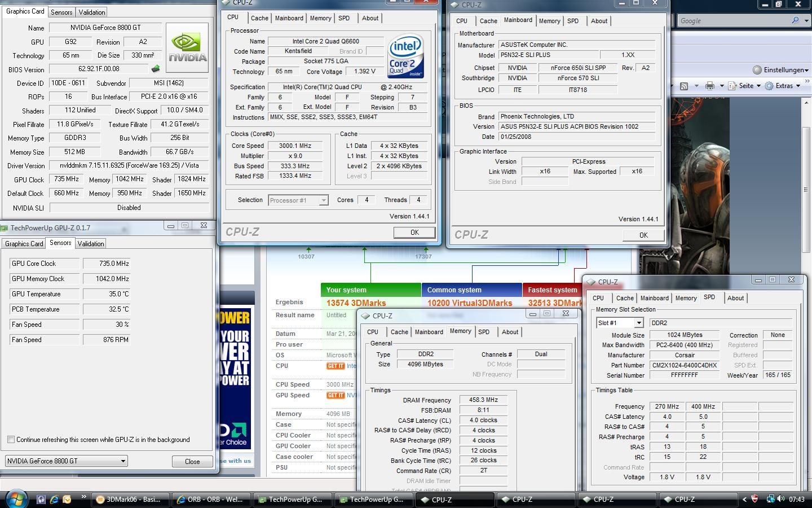
Task: Open Validation tab in lower GPU-Z window
Action: pos(91,243)
